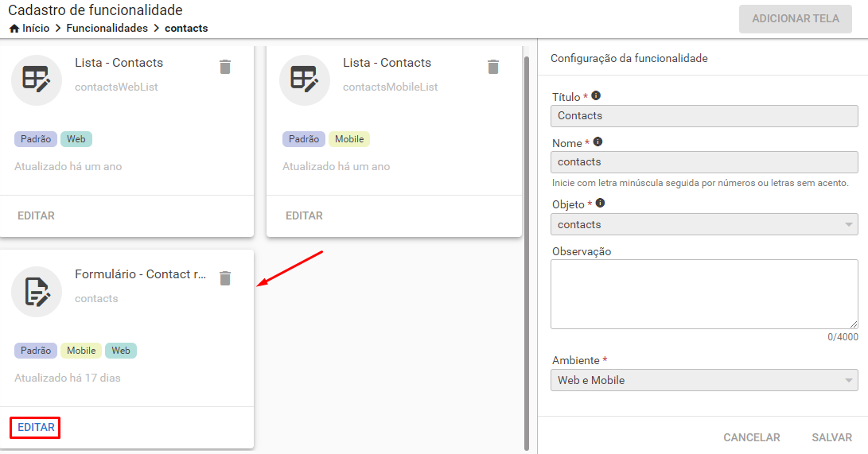Show info tooltip for Título field
The image size is (868, 454).
click(x=596, y=95)
